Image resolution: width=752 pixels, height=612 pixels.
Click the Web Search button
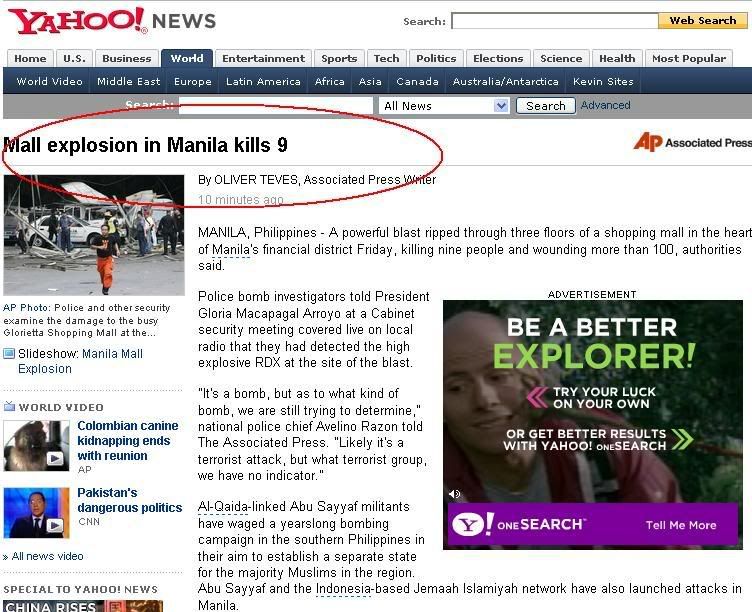click(x=703, y=21)
